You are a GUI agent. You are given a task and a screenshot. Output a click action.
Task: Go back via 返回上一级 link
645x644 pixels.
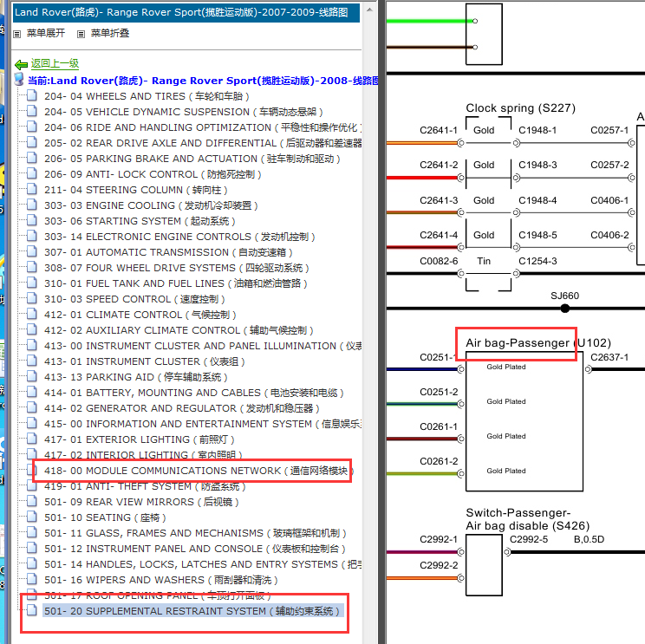(55, 63)
